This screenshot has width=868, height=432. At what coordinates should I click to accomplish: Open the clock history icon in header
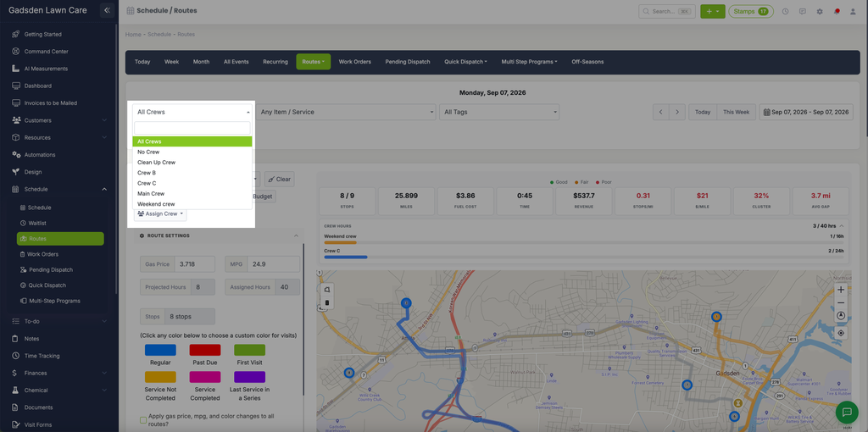click(x=785, y=11)
